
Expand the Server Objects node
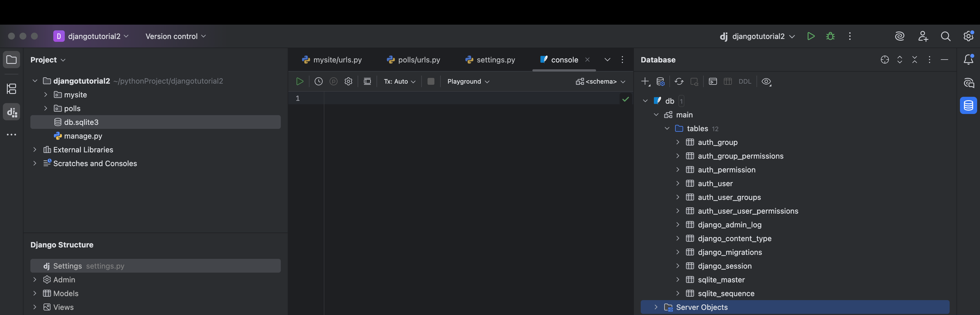pyautogui.click(x=656, y=307)
